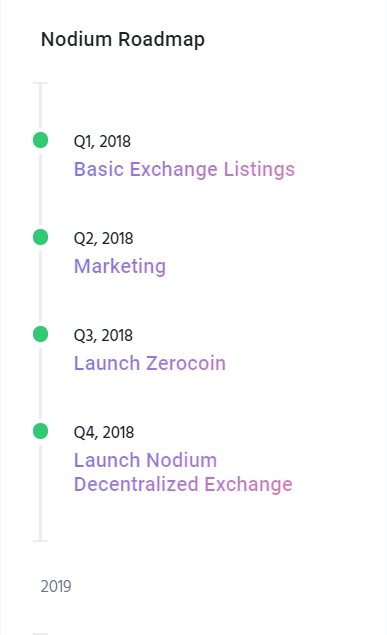
Task: Click timeline segment between Q3 and Q4
Action: pos(40,382)
